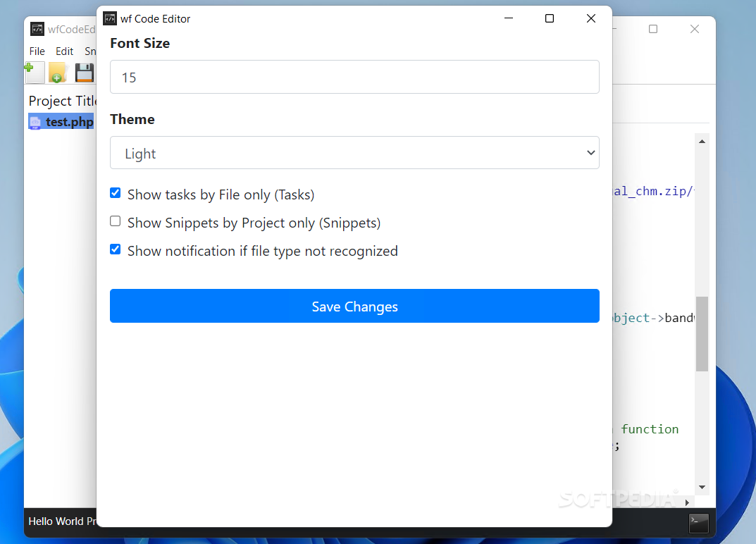Minimize the wf Code Editor settings dialog
The width and height of the screenshot is (756, 544).
point(509,18)
